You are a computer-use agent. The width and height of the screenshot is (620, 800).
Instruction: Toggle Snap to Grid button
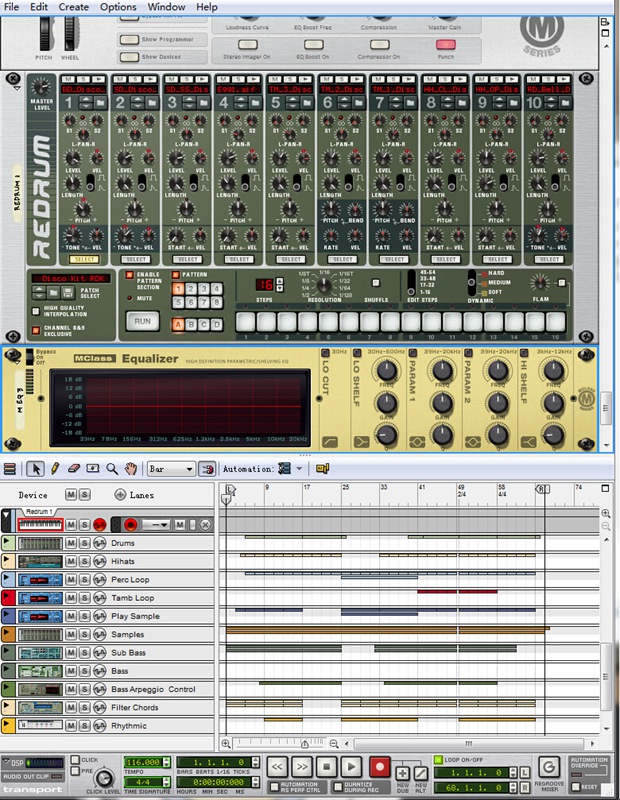[x=208, y=468]
